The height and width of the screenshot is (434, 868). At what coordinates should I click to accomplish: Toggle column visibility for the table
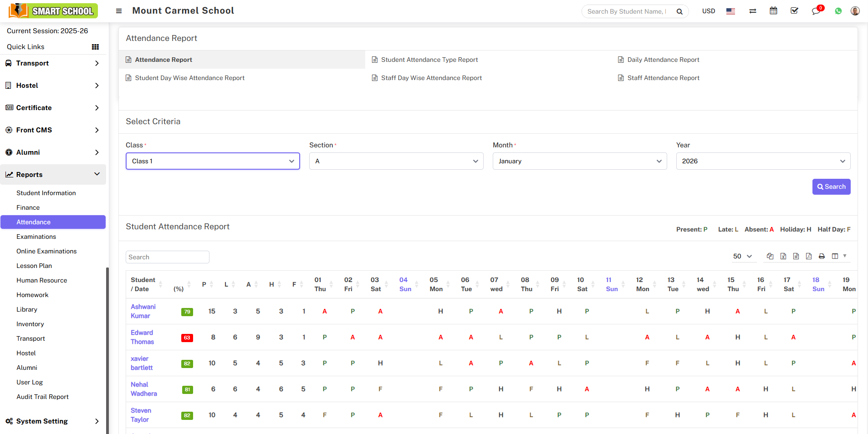[838, 256]
